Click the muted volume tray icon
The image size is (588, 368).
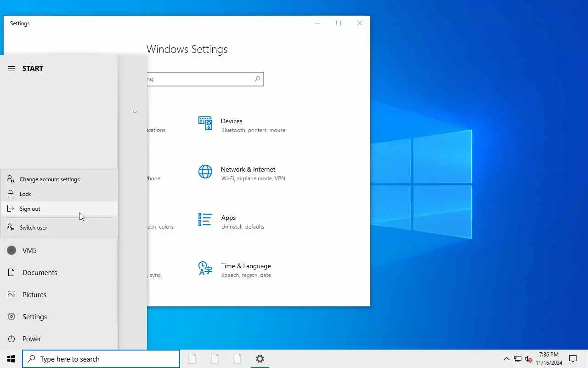pyautogui.click(x=528, y=359)
